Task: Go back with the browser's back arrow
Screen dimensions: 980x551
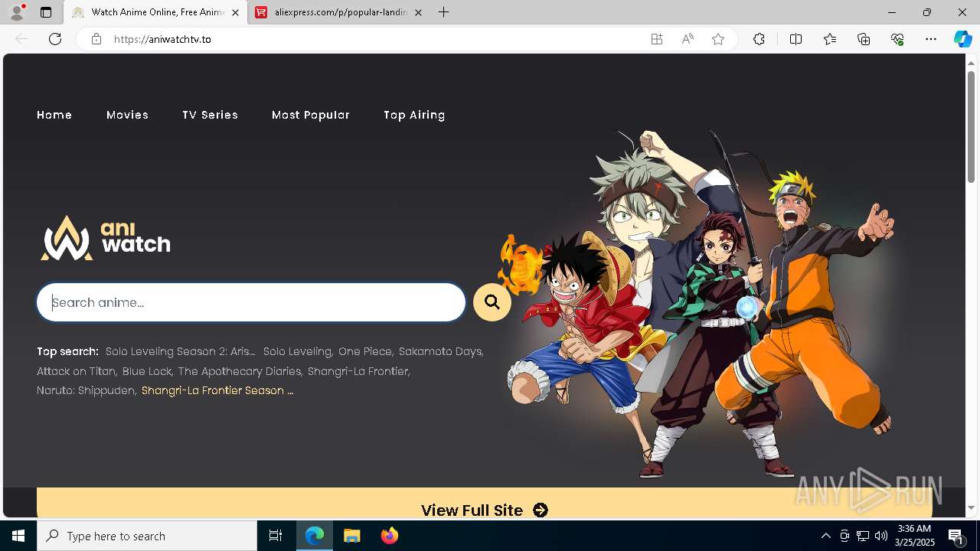Action: coord(21,39)
